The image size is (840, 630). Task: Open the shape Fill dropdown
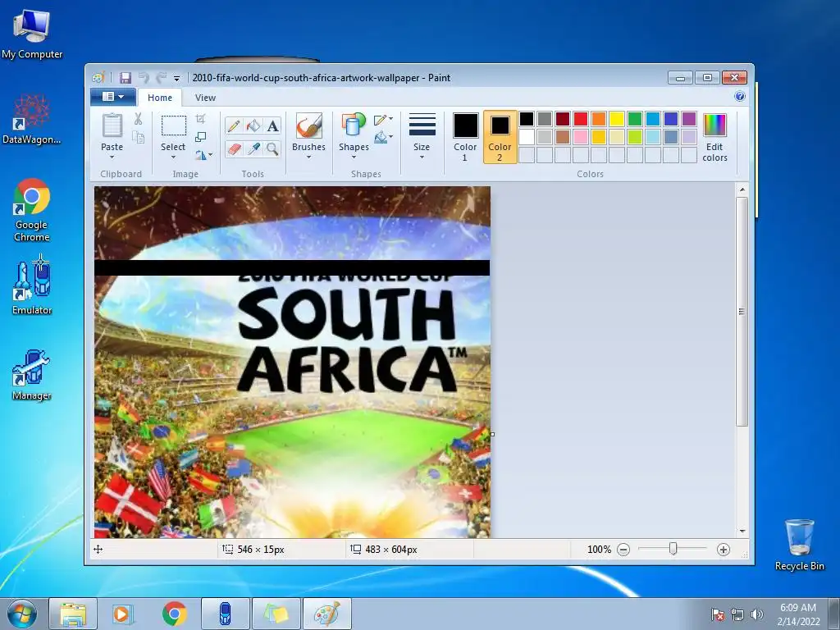(384, 138)
